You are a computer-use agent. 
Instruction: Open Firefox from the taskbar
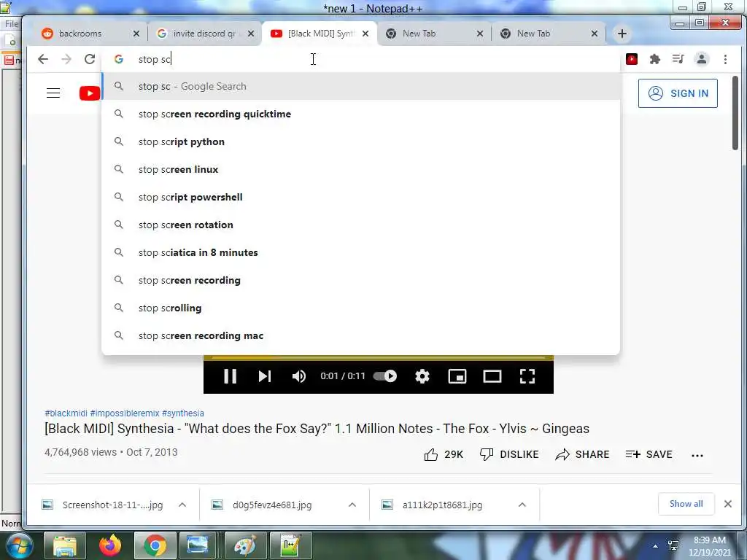[x=110, y=545]
